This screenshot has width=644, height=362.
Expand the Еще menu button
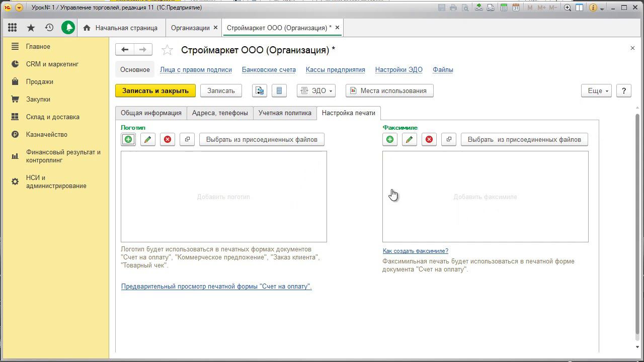pyautogui.click(x=596, y=90)
